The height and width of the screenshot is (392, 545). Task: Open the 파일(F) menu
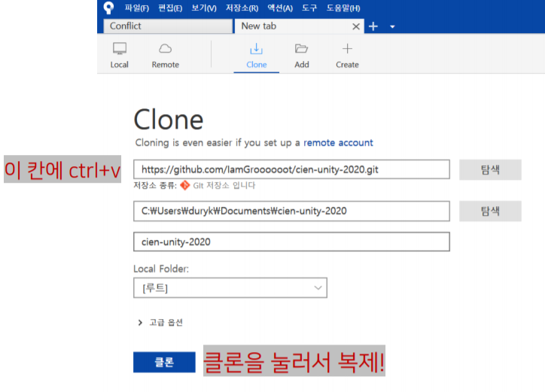136,8
